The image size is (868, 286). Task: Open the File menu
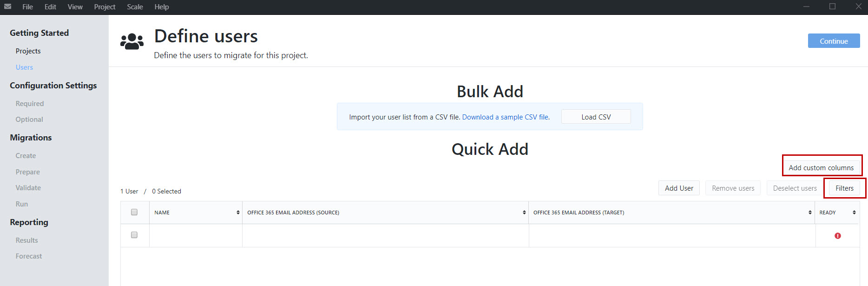[28, 7]
